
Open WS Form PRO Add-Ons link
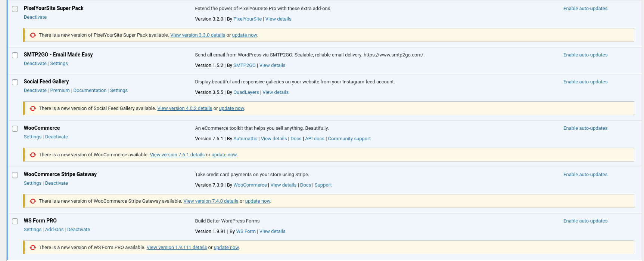pyautogui.click(x=54, y=230)
